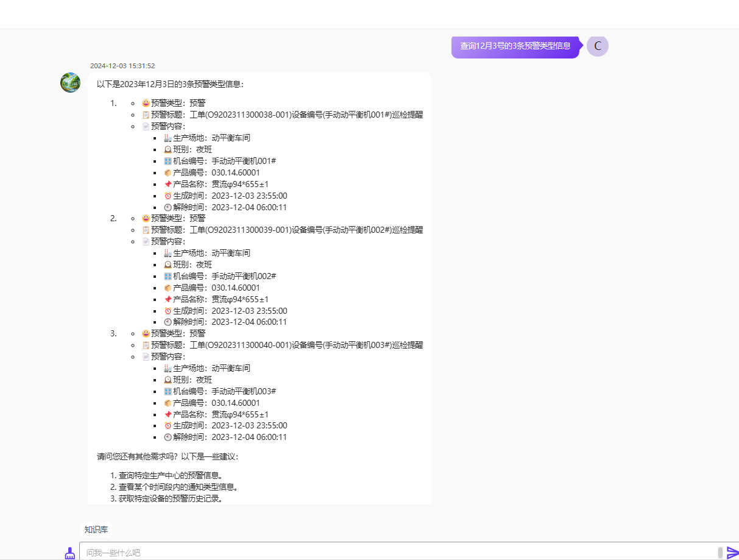Viewport: 739px width, 560px height.
Task: Click the scrollbar handle inside the input box
Action: (720, 552)
